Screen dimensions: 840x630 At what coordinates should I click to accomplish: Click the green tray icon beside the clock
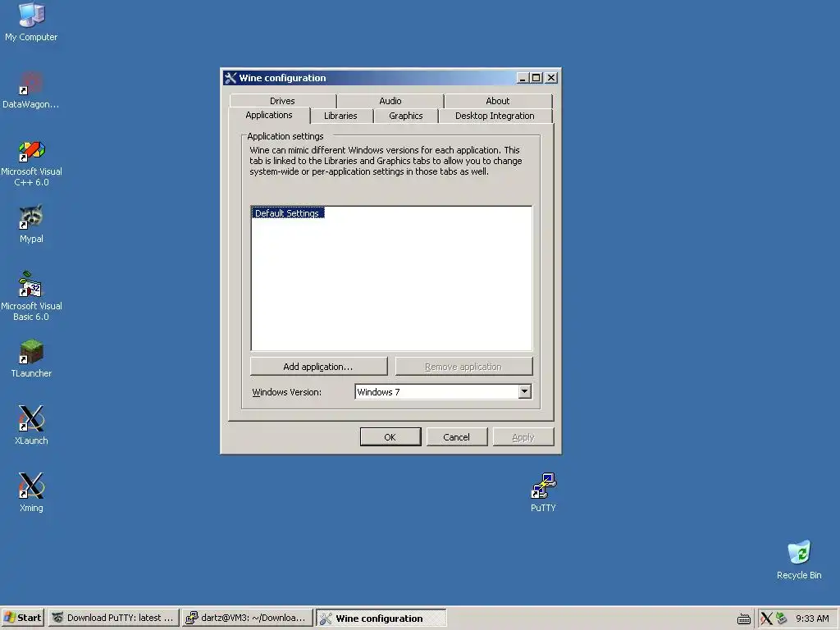(x=782, y=619)
